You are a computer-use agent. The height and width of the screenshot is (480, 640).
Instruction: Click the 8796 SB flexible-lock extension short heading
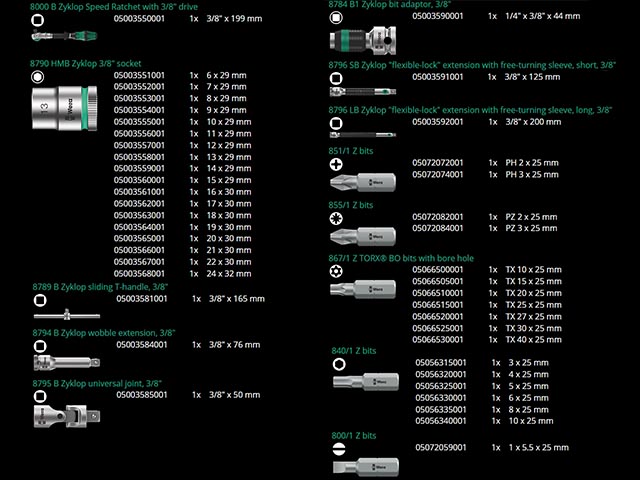click(x=472, y=65)
